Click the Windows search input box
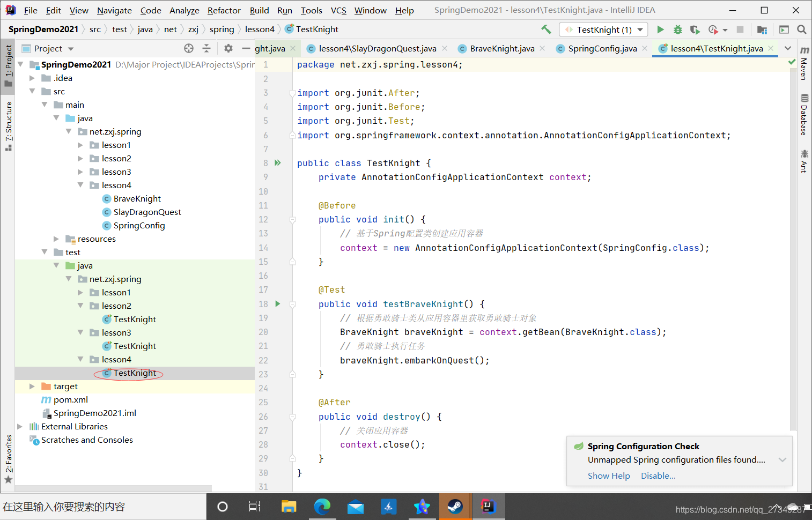812x520 pixels. pyautogui.click(x=103, y=507)
